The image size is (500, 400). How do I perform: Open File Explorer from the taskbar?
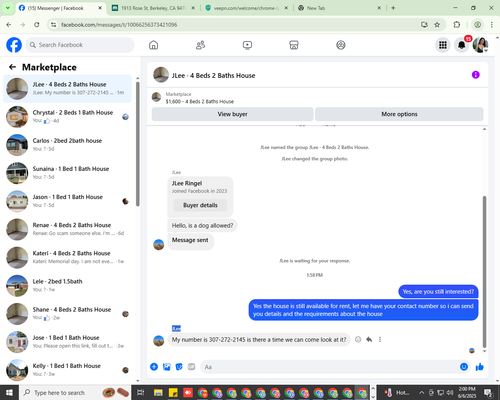point(158,393)
